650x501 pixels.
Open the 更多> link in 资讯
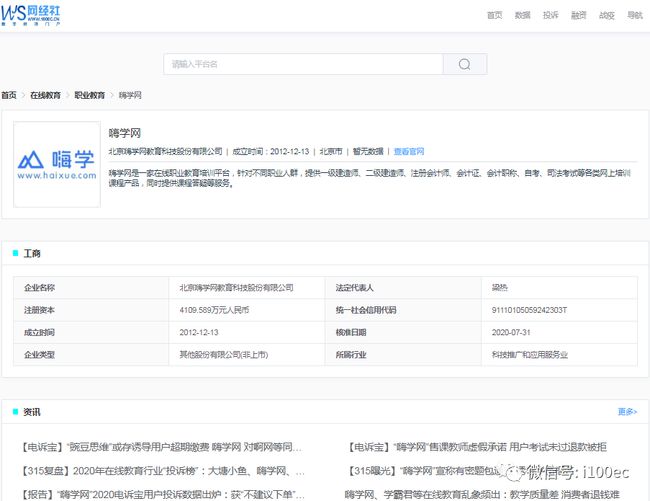tap(627, 411)
